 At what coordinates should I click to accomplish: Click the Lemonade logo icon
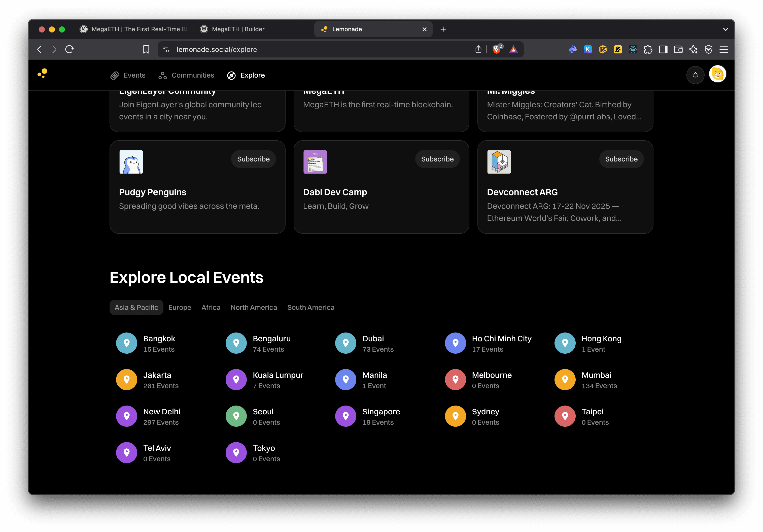tap(43, 74)
